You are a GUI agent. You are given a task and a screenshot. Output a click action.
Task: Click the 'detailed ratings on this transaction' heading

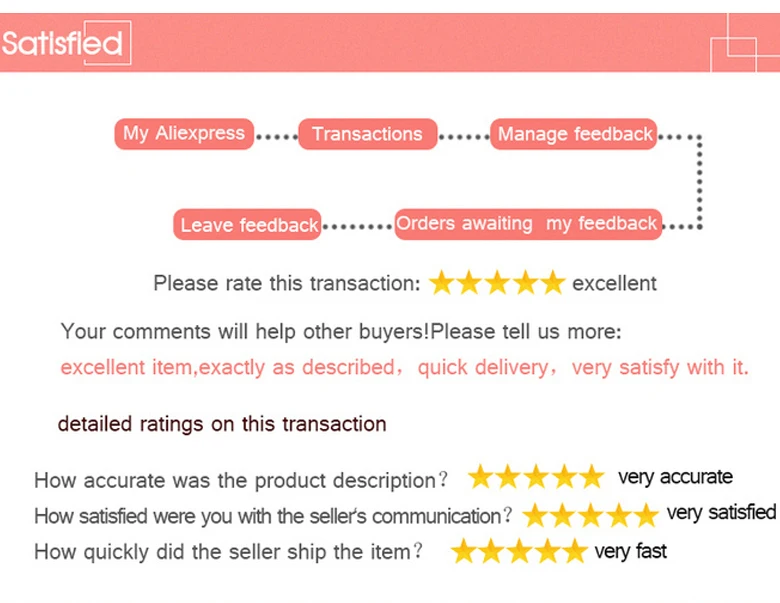click(x=222, y=424)
